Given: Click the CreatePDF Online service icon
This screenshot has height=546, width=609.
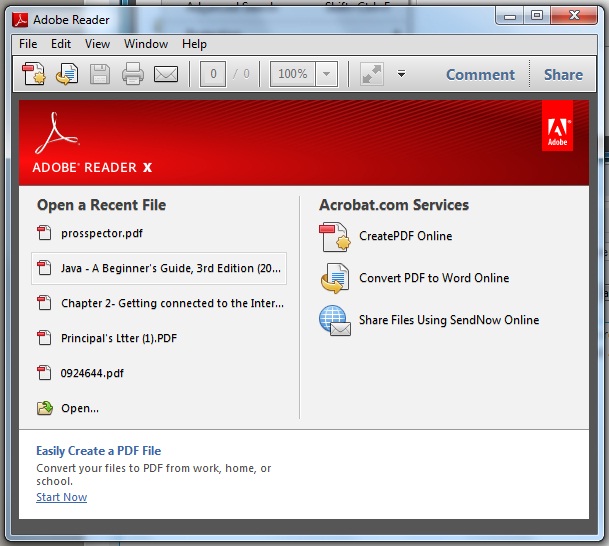Looking at the screenshot, I should (333, 237).
